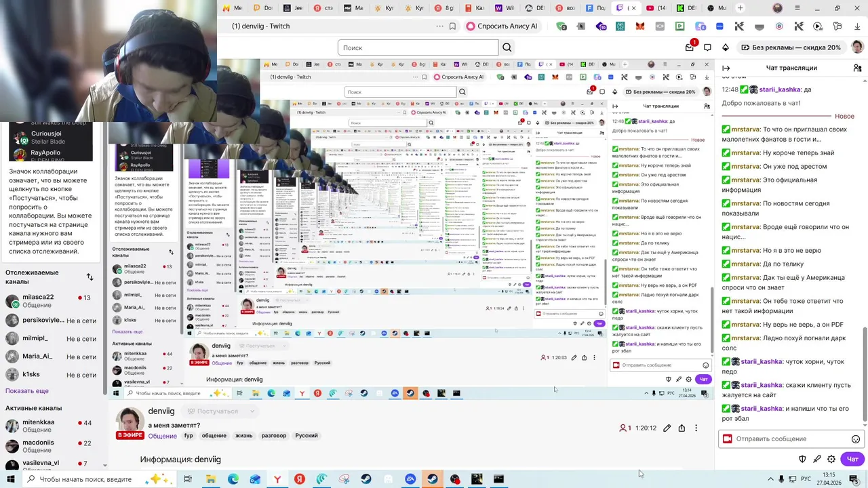The height and width of the screenshot is (488, 868).
Task: Open chat settings gear icon
Action: (x=831, y=459)
